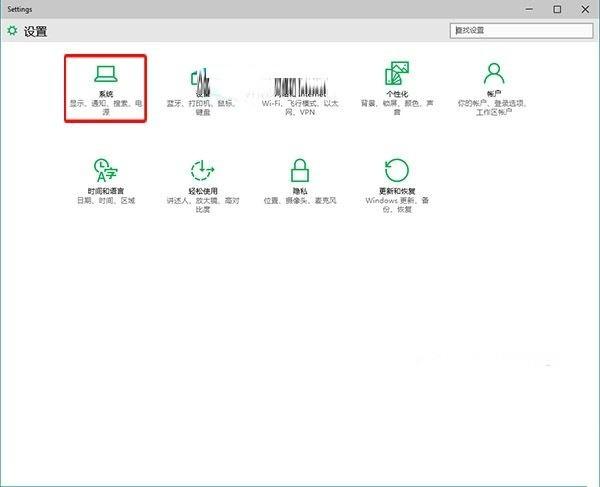Viewport: 600px width, 487px height.
Task: Open the Time & language (时间和语言) icon
Action: pos(106,170)
